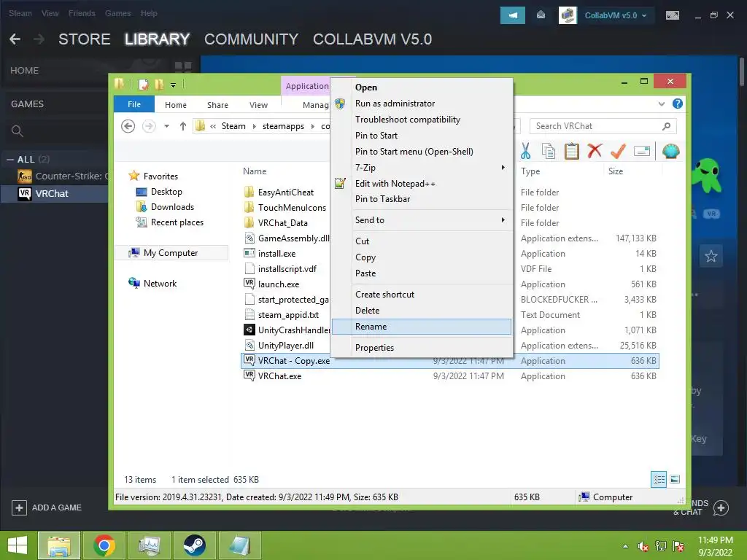
Task: Select Troubleshoot compatibility menu entry
Action: coord(422,120)
